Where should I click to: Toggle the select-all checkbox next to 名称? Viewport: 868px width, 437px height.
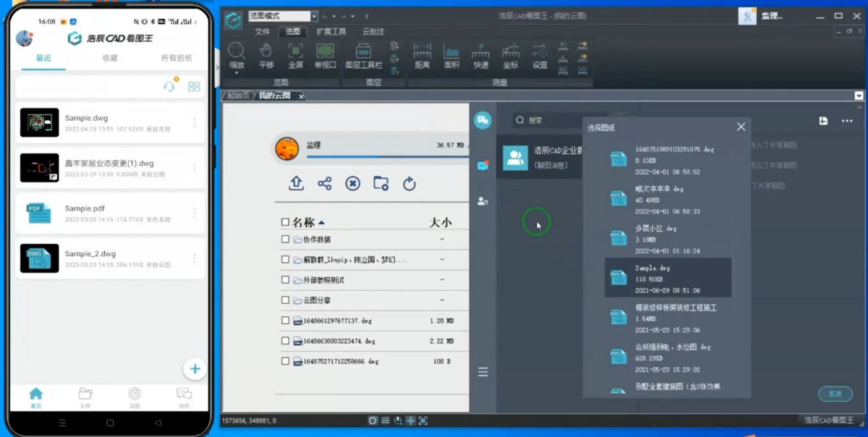pos(285,223)
